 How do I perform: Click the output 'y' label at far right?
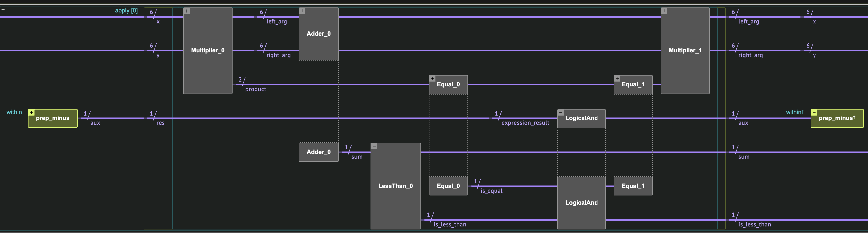[815, 55]
